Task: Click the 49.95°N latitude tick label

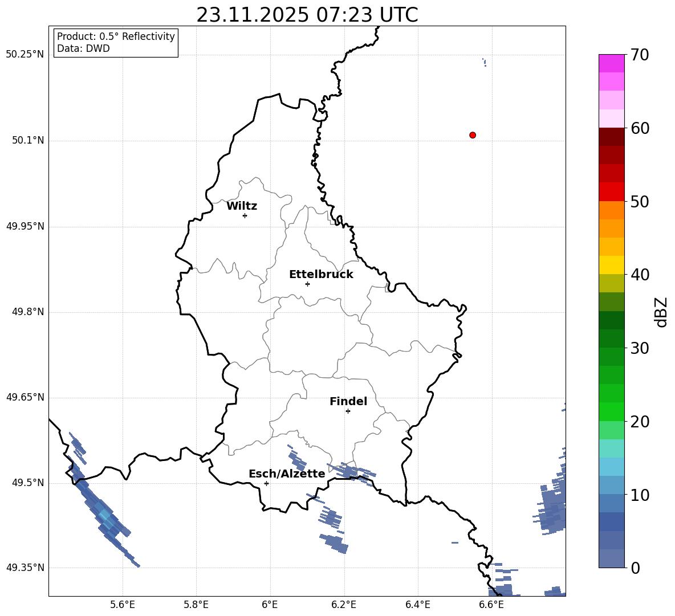Action: (25, 226)
